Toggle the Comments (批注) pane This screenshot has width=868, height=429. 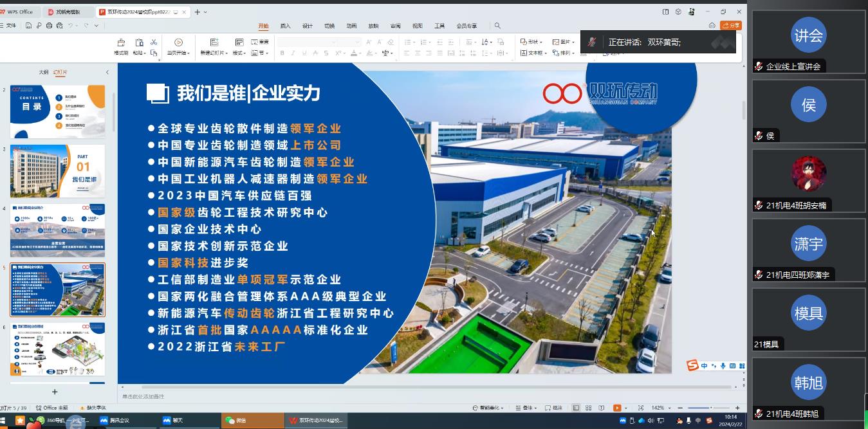(554, 408)
